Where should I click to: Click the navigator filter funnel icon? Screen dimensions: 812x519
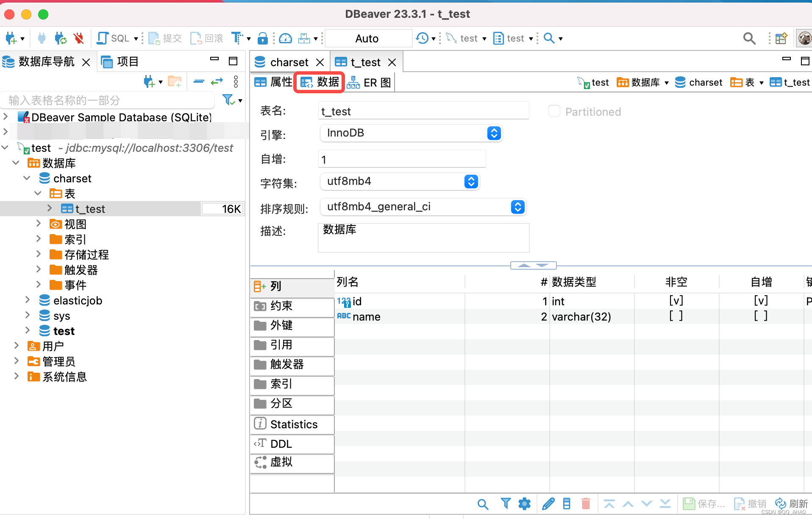[229, 100]
